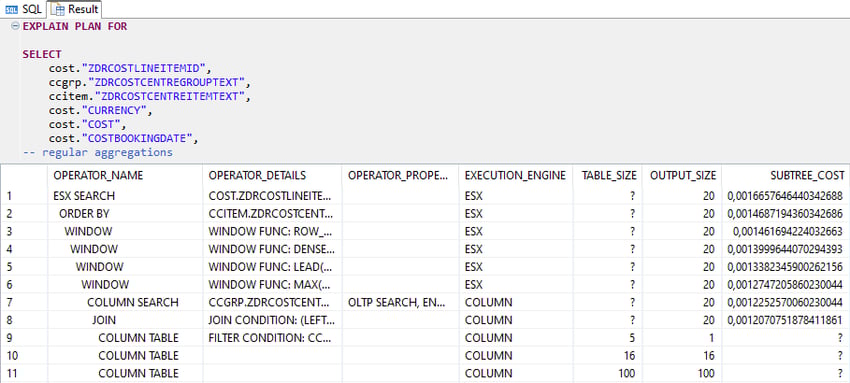Click the CCGRP.ZDRCOSTCENT... details cell
This screenshot has height=383, width=850.
click(x=269, y=302)
